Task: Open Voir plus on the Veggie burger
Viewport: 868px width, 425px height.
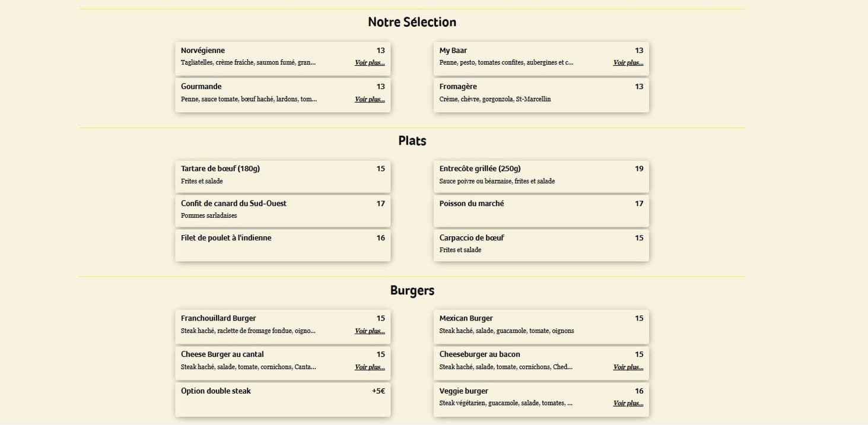Action: pos(627,402)
